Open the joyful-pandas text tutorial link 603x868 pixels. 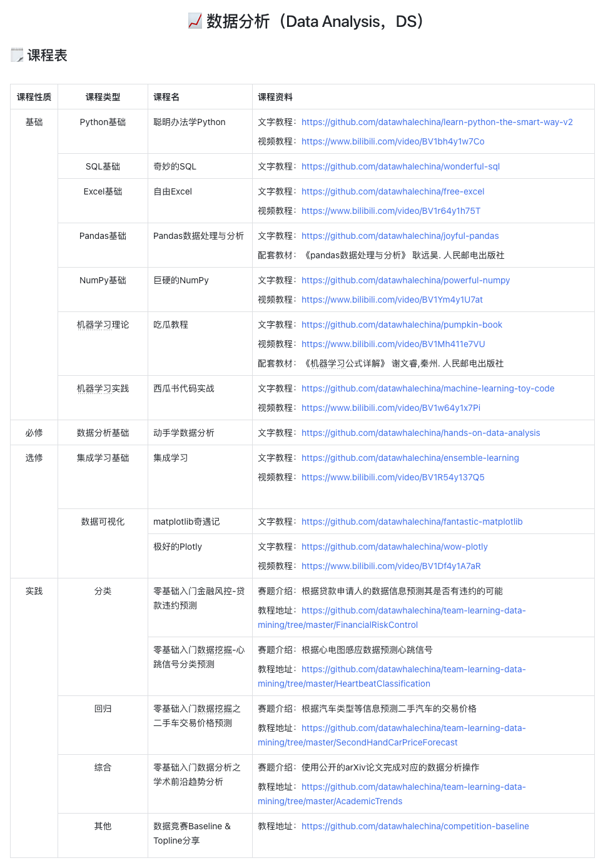(x=400, y=236)
